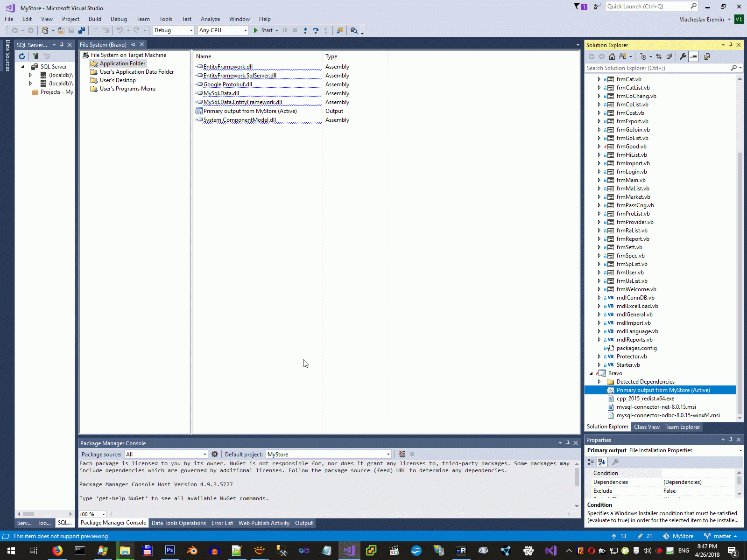Click the Solution Explorer Home icon
Image resolution: width=747 pixels, height=560 pixels.
tap(612, 56)
